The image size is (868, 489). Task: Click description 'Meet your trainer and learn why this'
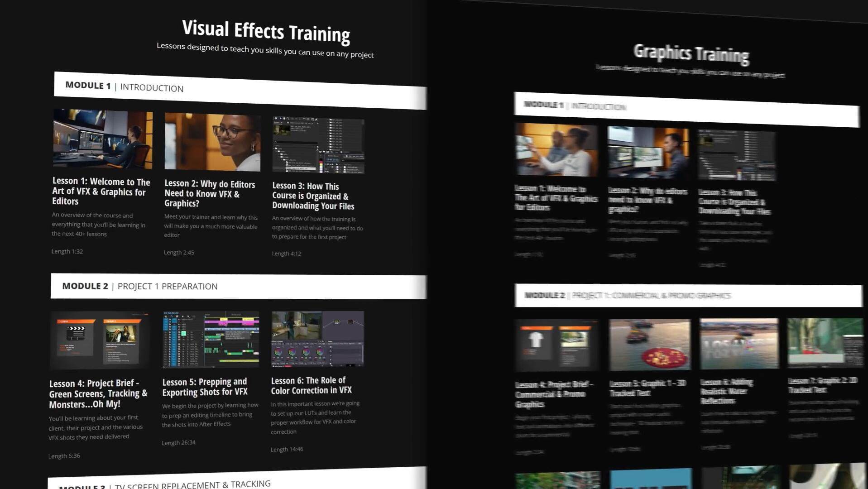pos(211,226)
